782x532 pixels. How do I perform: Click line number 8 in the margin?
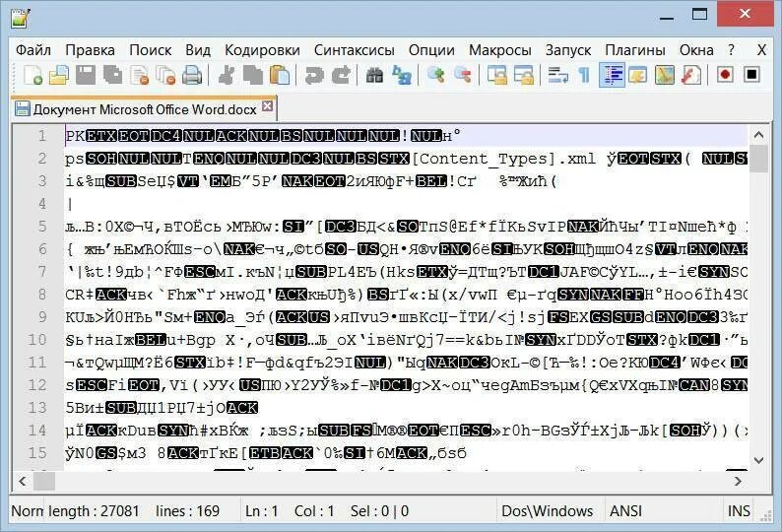pos(42,295)
